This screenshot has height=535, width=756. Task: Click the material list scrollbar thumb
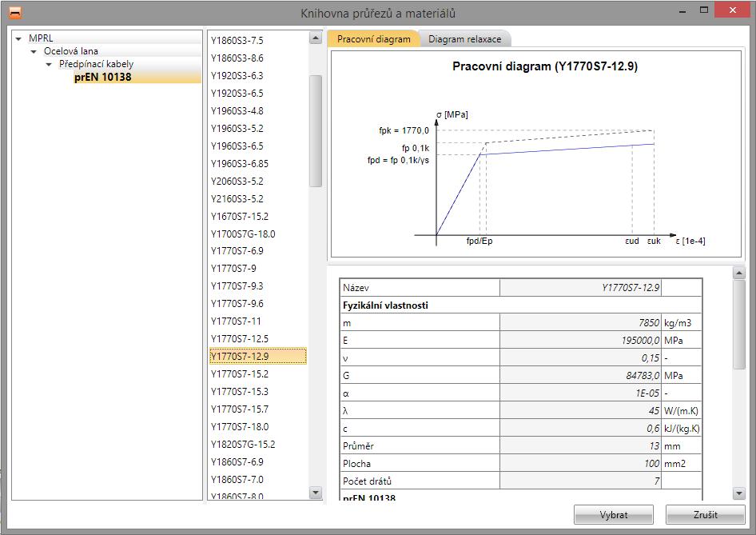coord(316,131)
